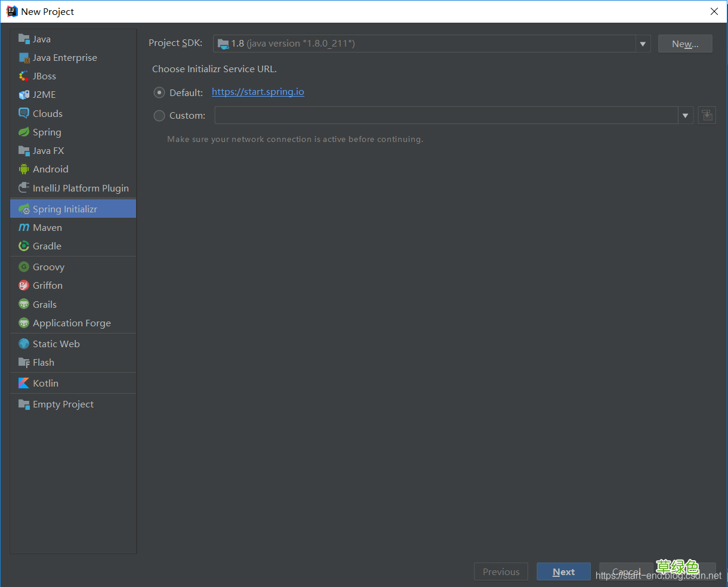Screen dimensions: 728x587
Task: Select the Groovy list entry text
Action: (49, 267)
